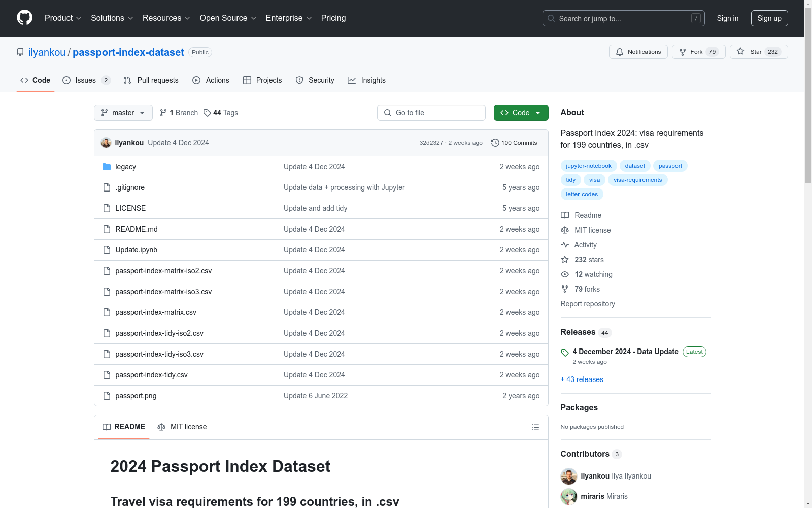Click the star icon beside 232 stars
The image size is (812, 508).
(x=565, y=260)
